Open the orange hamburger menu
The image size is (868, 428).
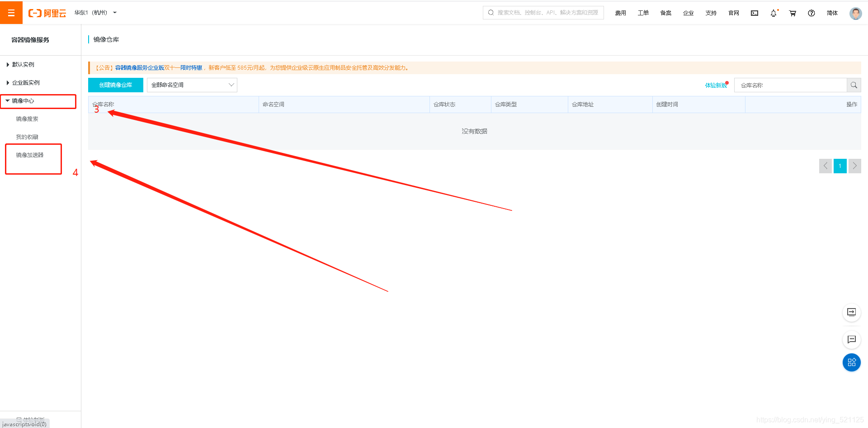point(11,13)
